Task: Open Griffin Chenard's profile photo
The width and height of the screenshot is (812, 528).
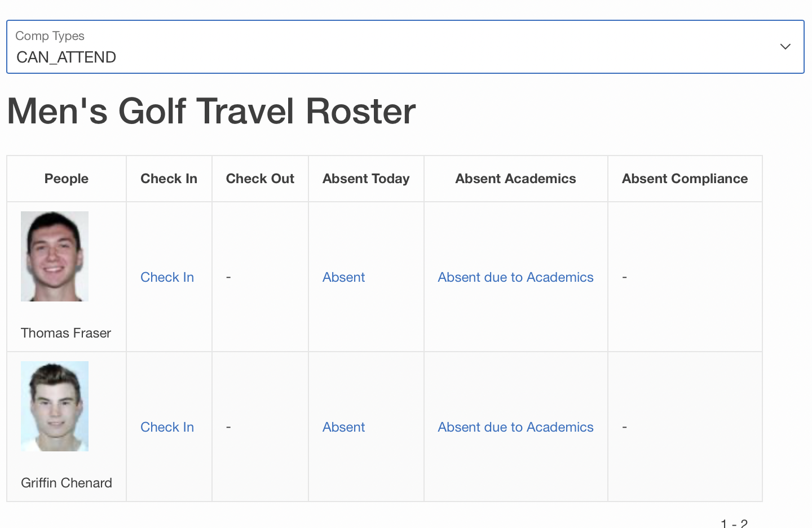Action: click(55, 406)
